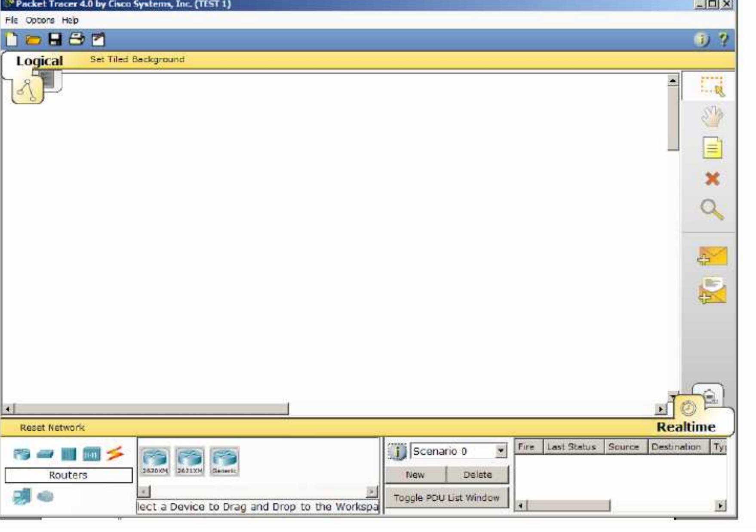Select the Connections lightning bolt icon
This screenshot has width=756, height=532.
coord(115,453)
